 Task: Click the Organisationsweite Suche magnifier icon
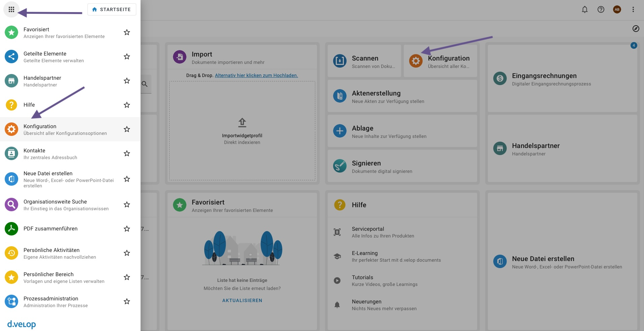[11, 205]
